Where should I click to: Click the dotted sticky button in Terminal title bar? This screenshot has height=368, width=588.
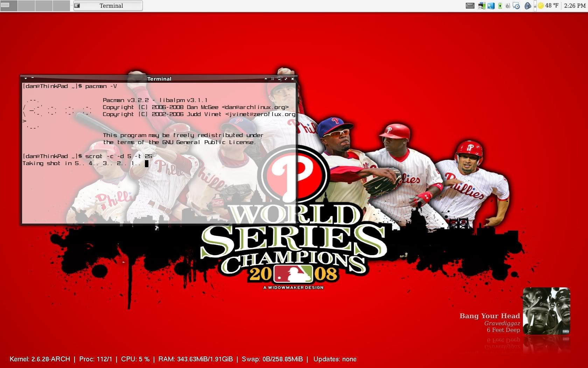[x=273, y=79]
